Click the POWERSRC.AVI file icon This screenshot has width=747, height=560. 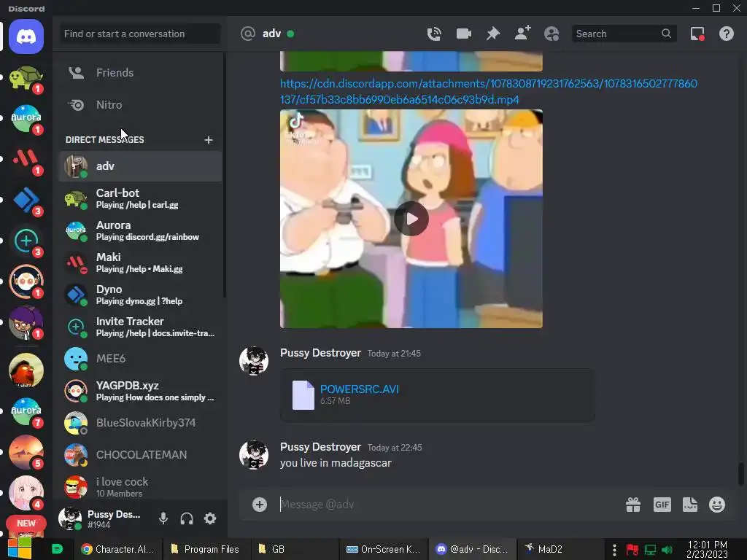click(303, 394)
